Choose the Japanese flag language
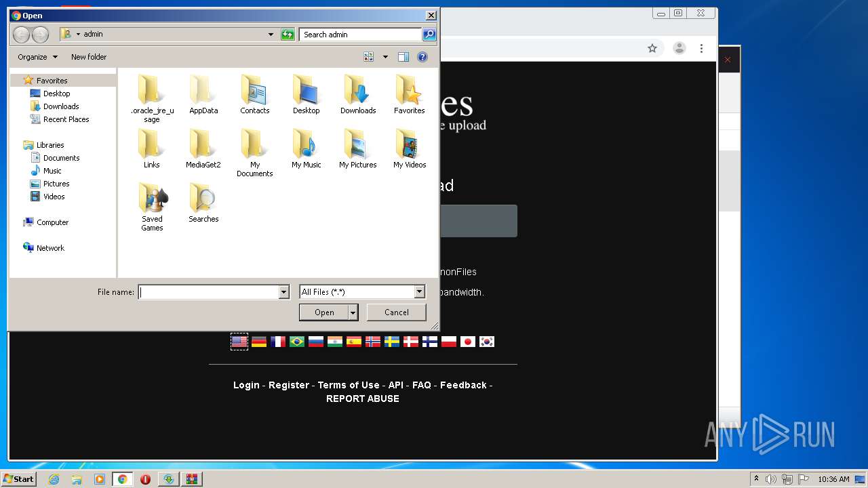The height and width of the screenshot is (488, 868). coord(468,342)
